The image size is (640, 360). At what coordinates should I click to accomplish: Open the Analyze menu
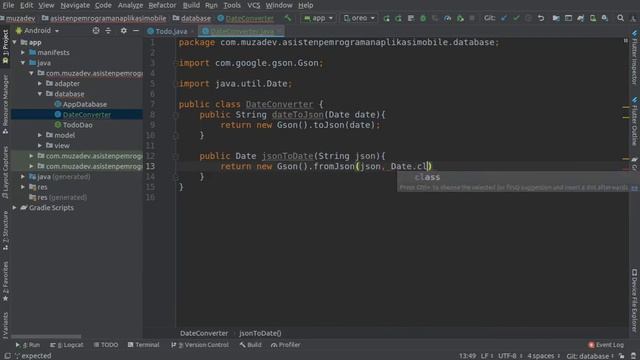tap(130, 5)
